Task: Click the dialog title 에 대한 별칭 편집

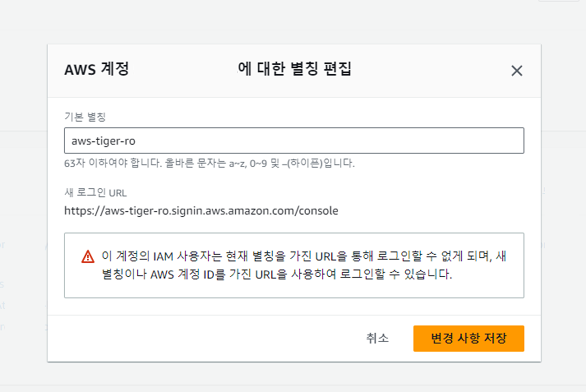Action: coord(295,69)
